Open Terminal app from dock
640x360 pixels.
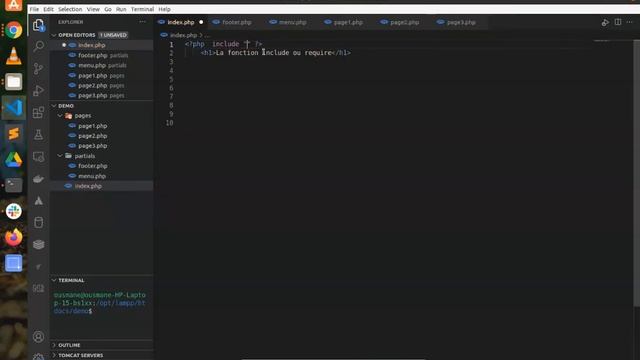pyautogui.click(x=13, y=185)
